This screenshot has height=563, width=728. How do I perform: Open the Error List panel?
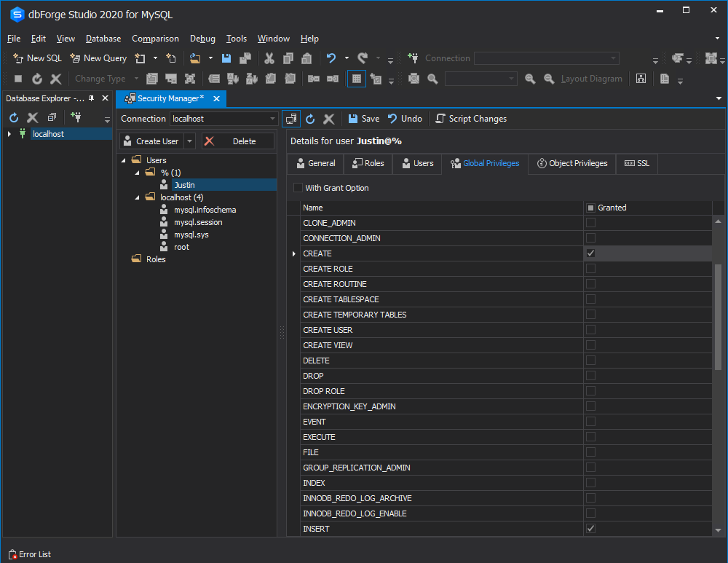(30, 554)
